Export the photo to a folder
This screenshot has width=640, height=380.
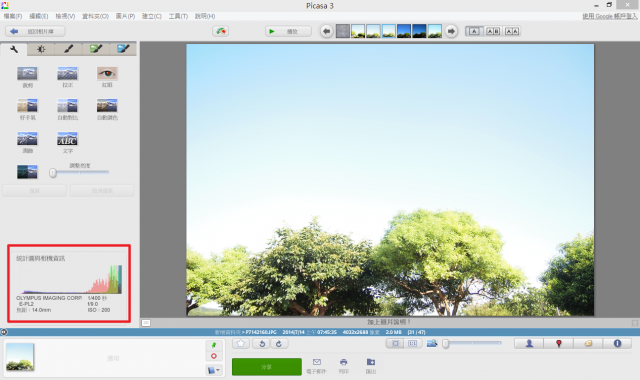click(371, 366)
